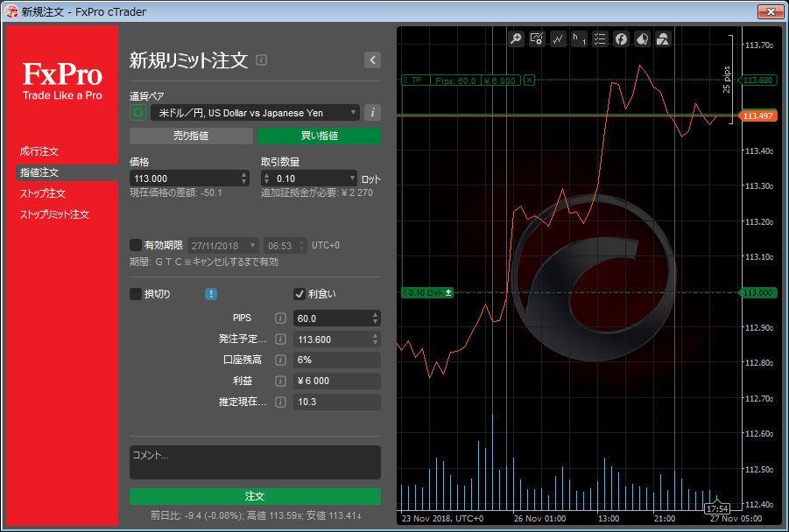Click the 価格 price stepper arrows
Screen dimensions: 789x532
coord(244,178)
